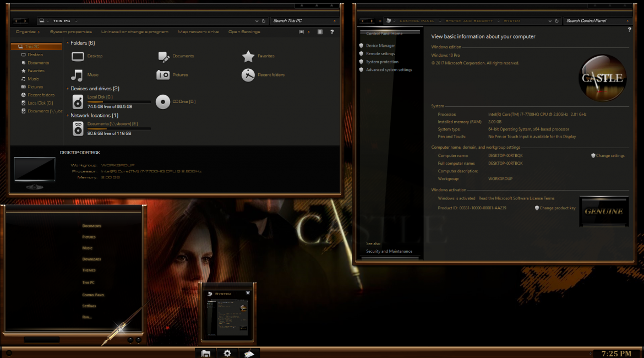Expand the Control Panel address history dropdown
The width and height of the screenshot is (644, 358).
click(x=549, y=21)
